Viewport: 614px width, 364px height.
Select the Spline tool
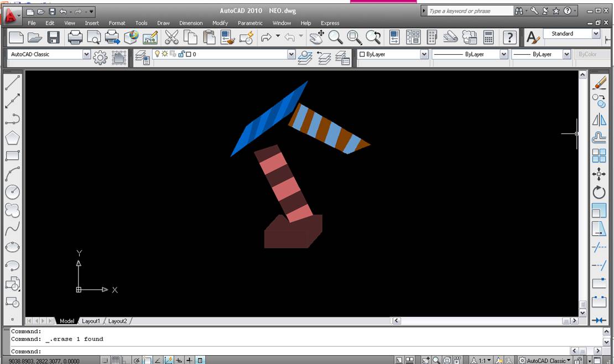12,228
